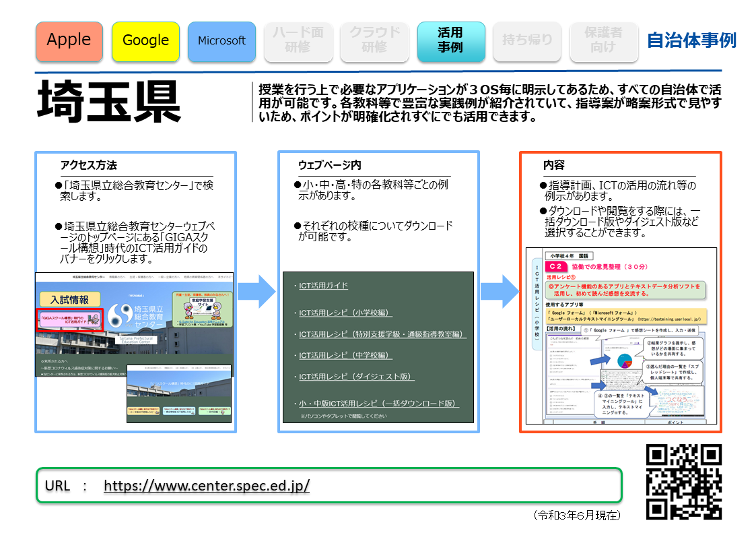The width and height of the screenshot is (756, 535).
Task: Click the ウェブページ内 heading
Action: 330,165
